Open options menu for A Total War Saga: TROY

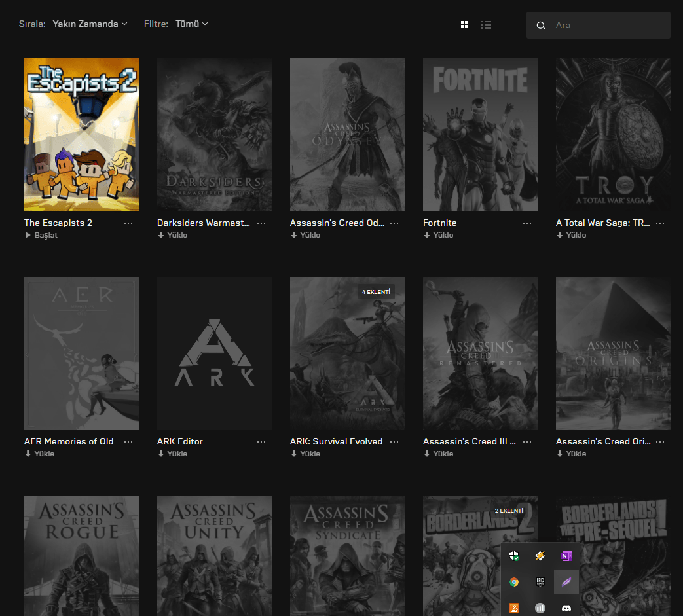click(660, 223)
